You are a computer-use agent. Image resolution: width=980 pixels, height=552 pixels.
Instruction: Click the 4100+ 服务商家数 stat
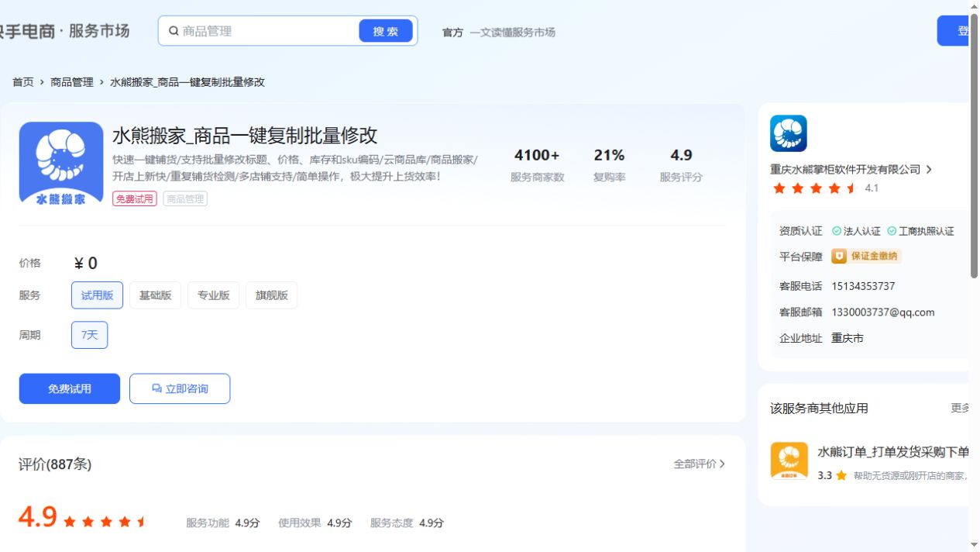point(537,165)
